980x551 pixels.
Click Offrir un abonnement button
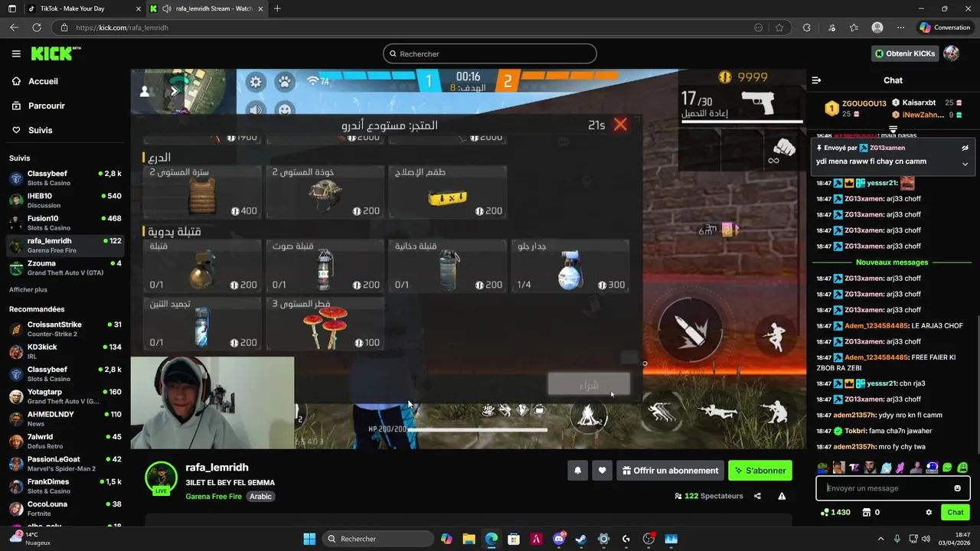(670, 471)
